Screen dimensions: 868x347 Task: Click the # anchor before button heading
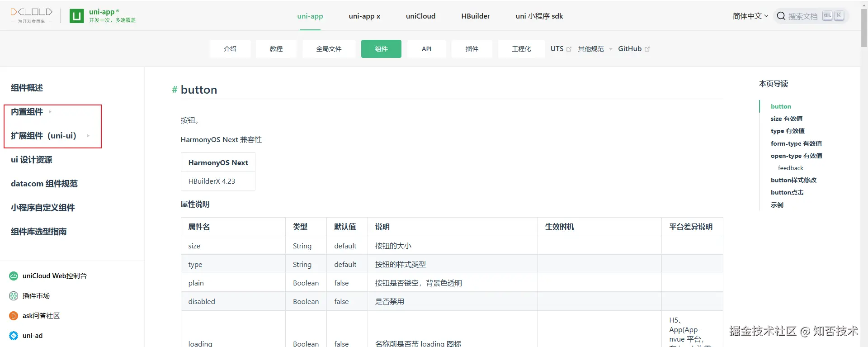175,90
